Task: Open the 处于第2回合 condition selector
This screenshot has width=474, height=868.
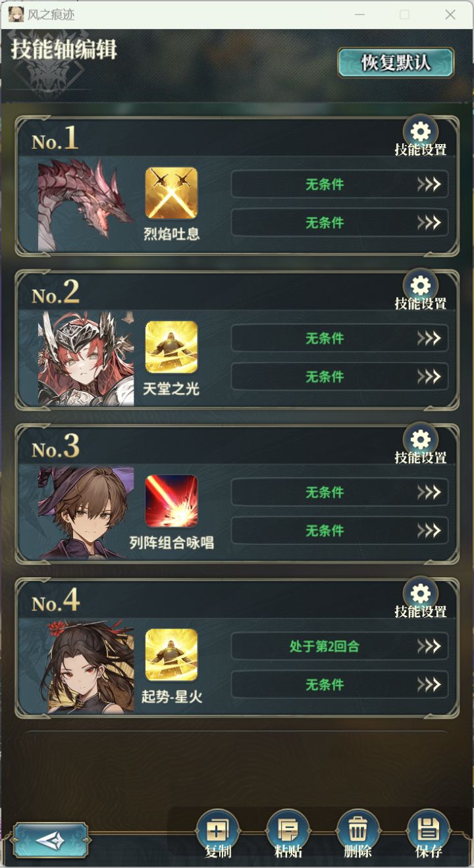Action: 340,646
